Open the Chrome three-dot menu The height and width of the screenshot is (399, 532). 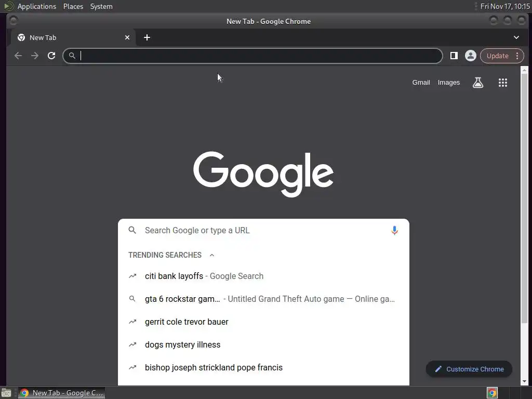click(x=517, y=56)
